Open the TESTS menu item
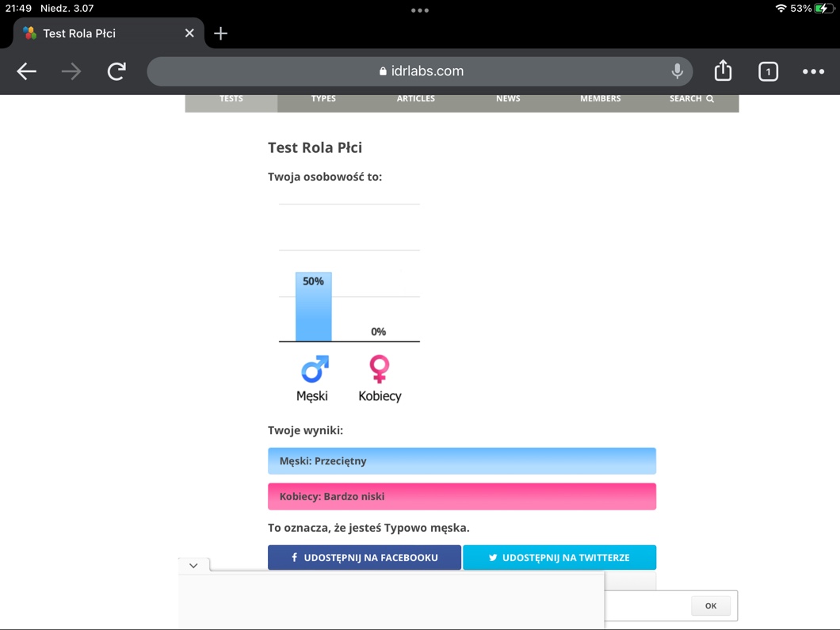 coord(231,99)
